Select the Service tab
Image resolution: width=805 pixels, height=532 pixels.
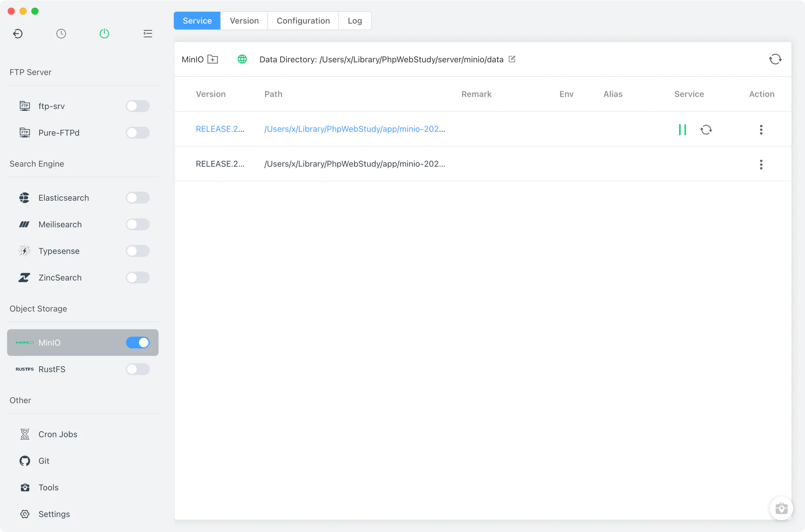[x=197, y=21]
